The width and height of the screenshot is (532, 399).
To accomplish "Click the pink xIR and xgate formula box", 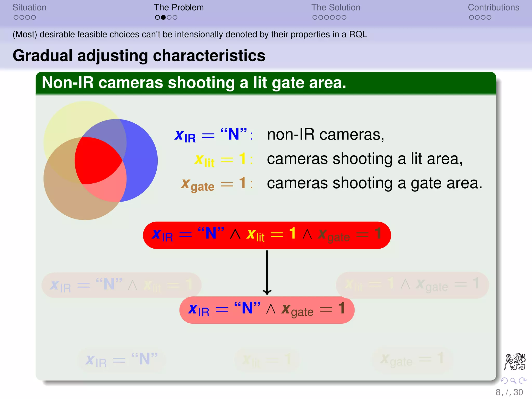I will point(267,310).
